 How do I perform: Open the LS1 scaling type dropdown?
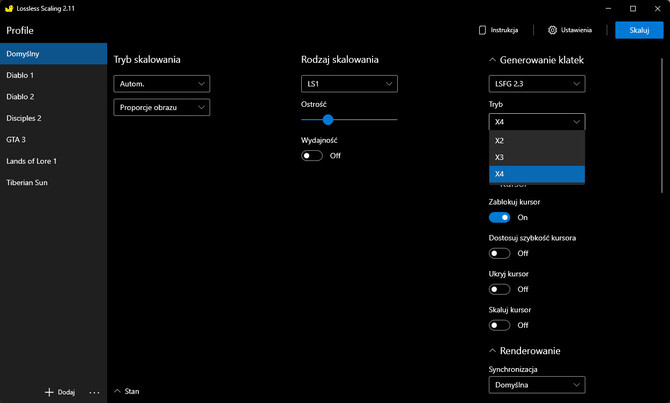pos(349,84)
